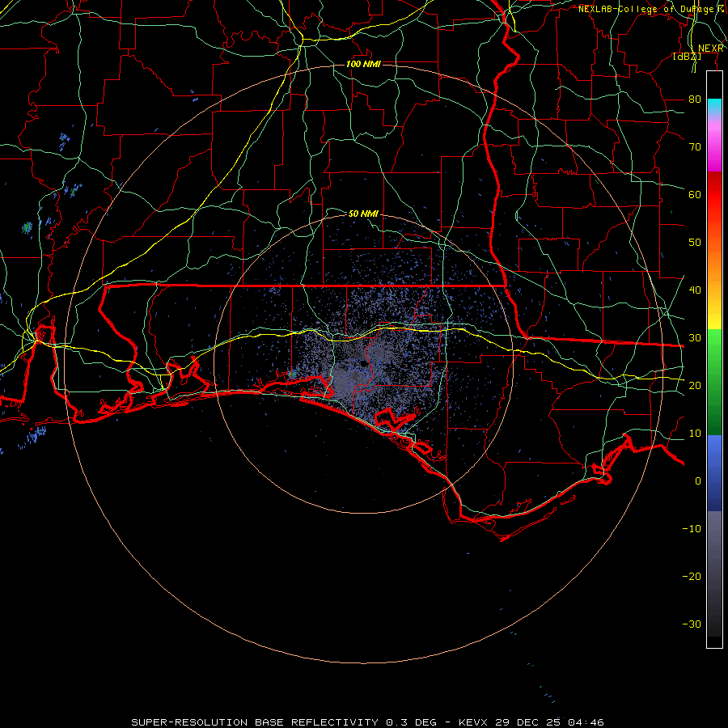Click the "100 NMI" range ring label
This screenshot has height=728, width=728.
(363, 64)
